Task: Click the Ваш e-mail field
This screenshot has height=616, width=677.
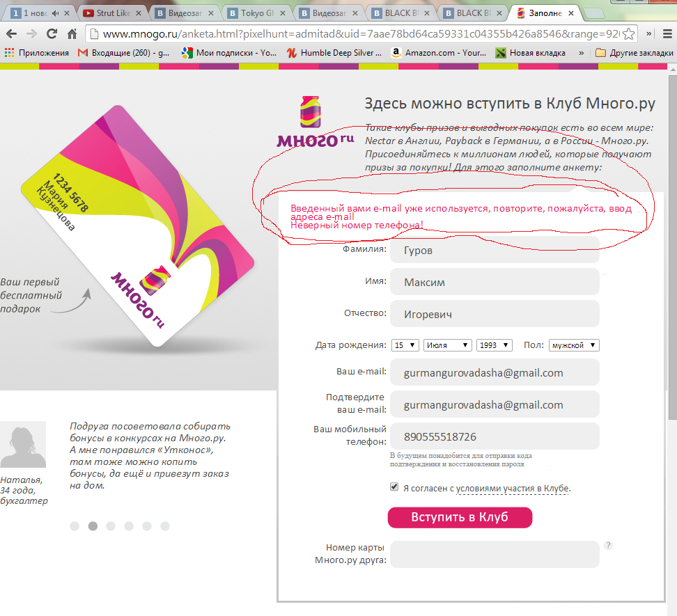Action: [x=495, y=372]
